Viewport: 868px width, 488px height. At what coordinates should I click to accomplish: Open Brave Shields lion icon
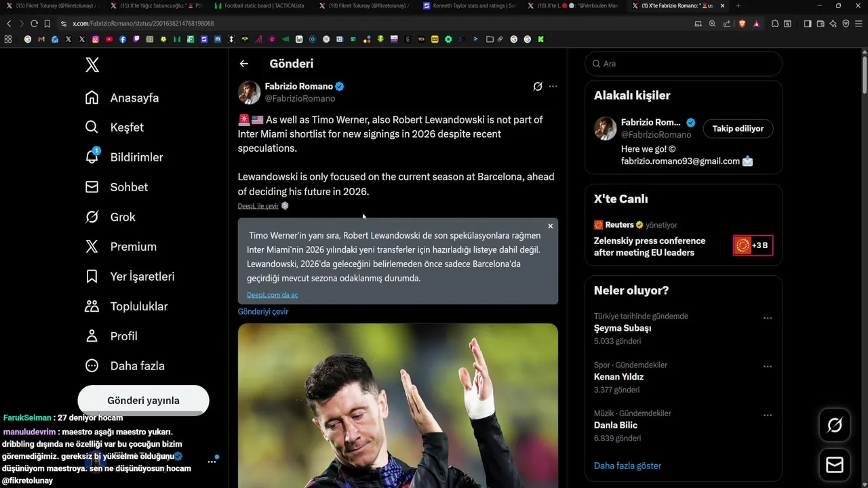point(742,24)
